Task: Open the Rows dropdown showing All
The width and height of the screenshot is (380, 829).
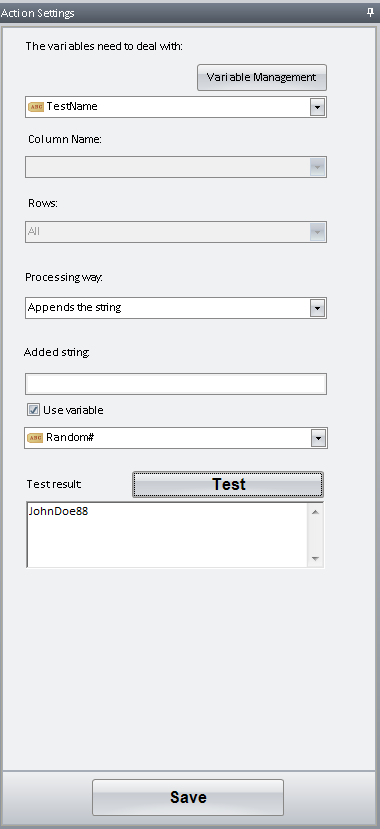Action: (175, 232)
